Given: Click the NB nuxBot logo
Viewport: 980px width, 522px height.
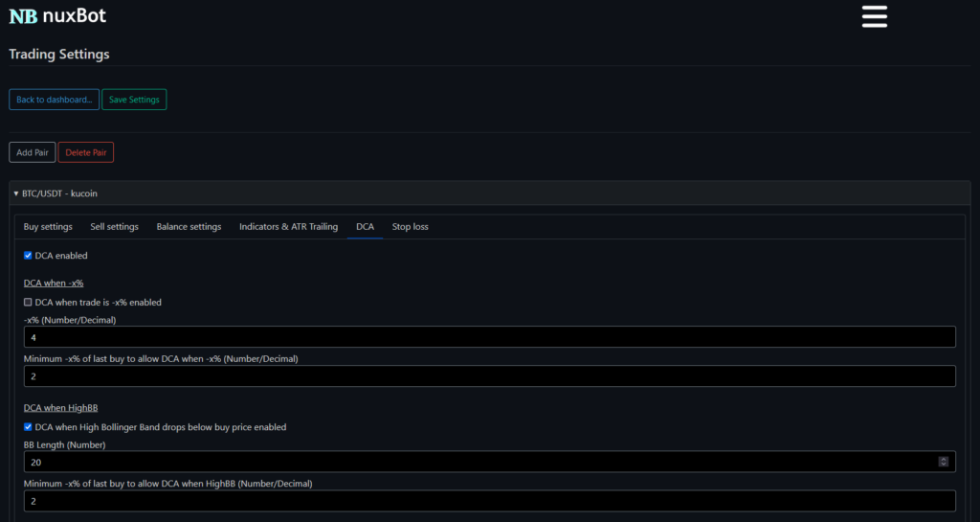Looking at the screenshot, I should (57, 15).
